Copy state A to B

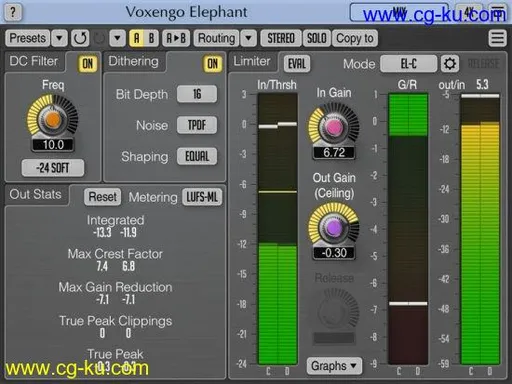tap(176, 38)
